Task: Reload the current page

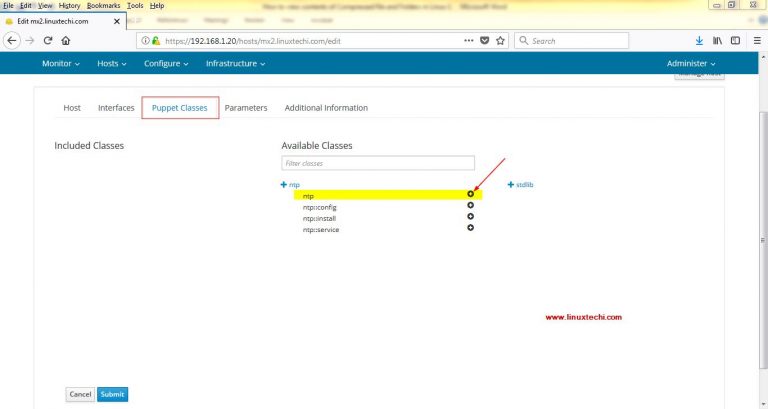Action: coord(48,41)
